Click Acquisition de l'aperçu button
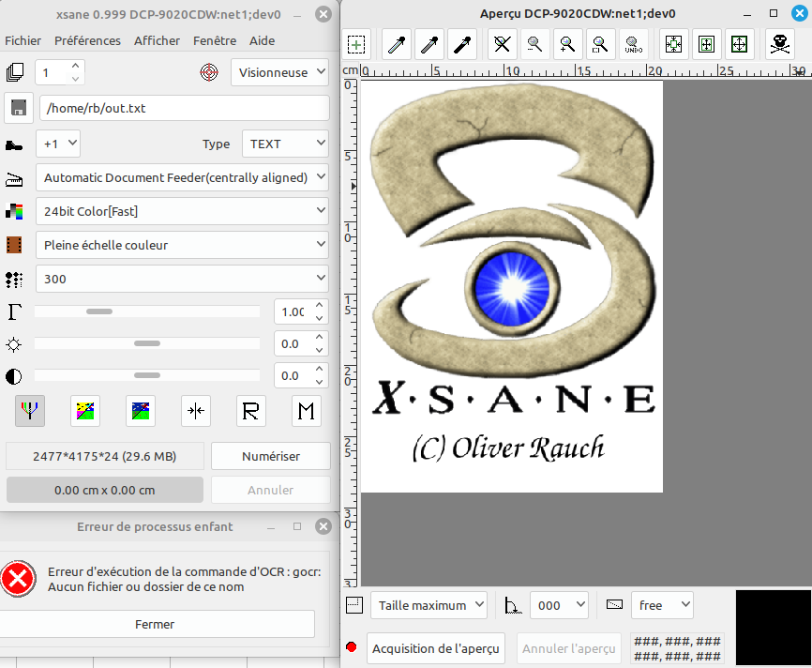812x668 pixels. (x=435, y=648)
